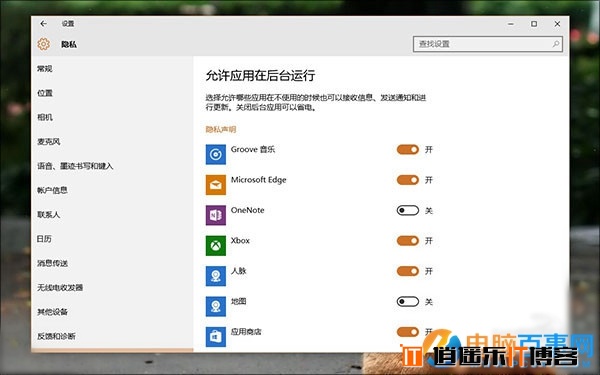Screen dimensions: 600x375
Task: Click the 地图 app icon
Action: tap(216, 306)
